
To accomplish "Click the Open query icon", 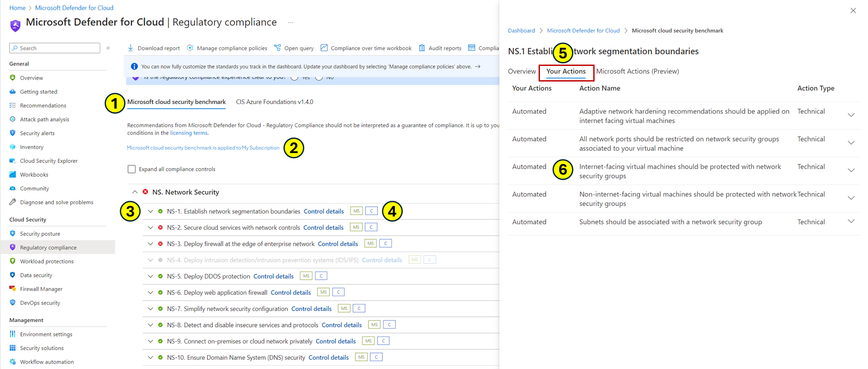I will tap(277, 48).
